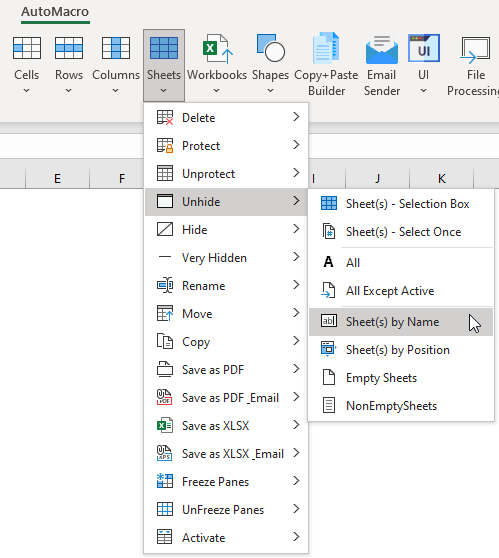
Task: Switch to the AutoMacro ribbon tab
Action: pos(55,12)
